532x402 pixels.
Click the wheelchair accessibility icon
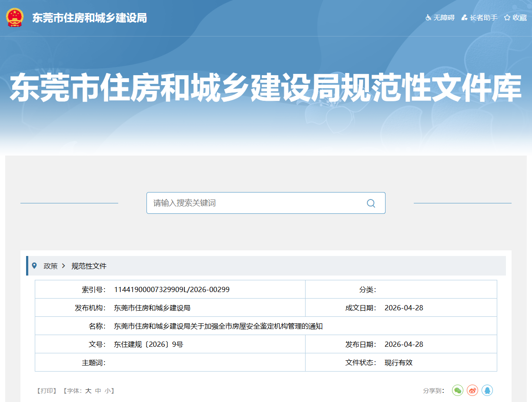tap(428, 18)
